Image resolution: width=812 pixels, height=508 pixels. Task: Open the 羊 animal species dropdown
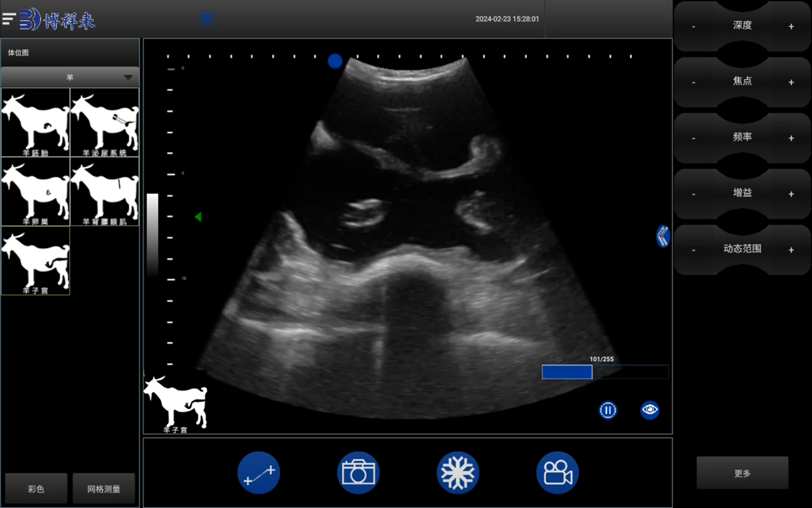(x=70, y=77)
